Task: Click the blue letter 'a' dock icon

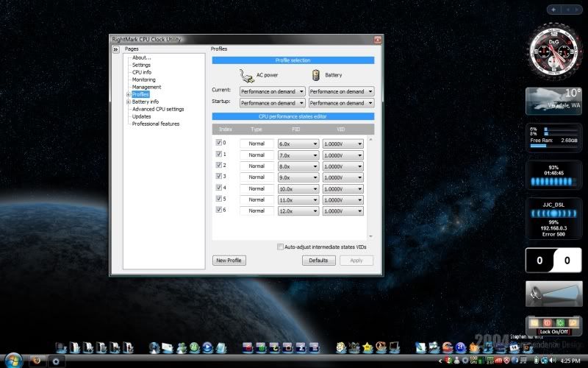Action: (461, 347)
